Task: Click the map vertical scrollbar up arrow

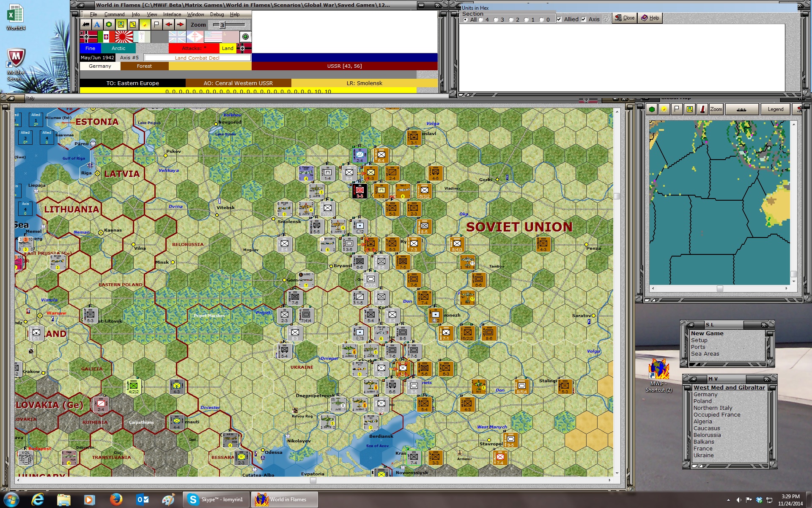Action: point(617,111)
